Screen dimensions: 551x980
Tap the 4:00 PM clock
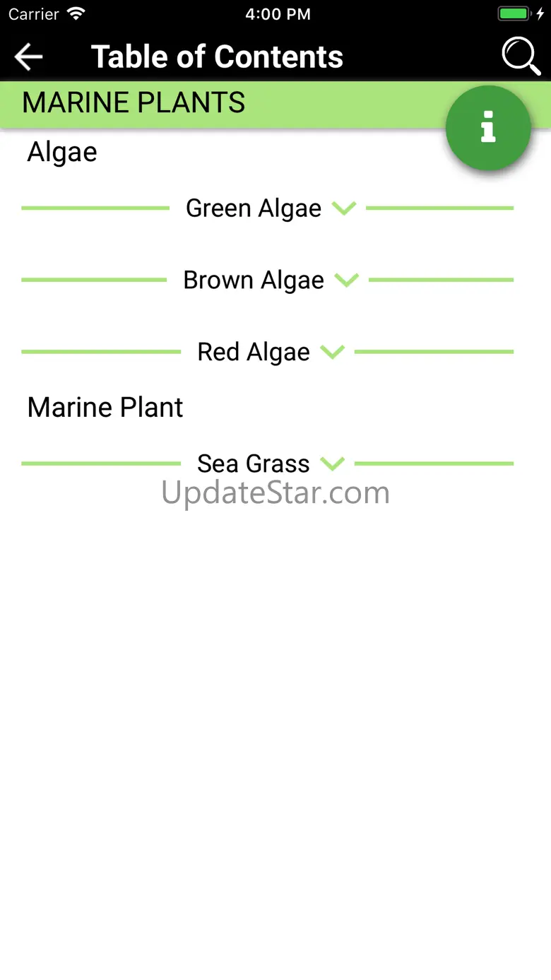pos(278,14)
